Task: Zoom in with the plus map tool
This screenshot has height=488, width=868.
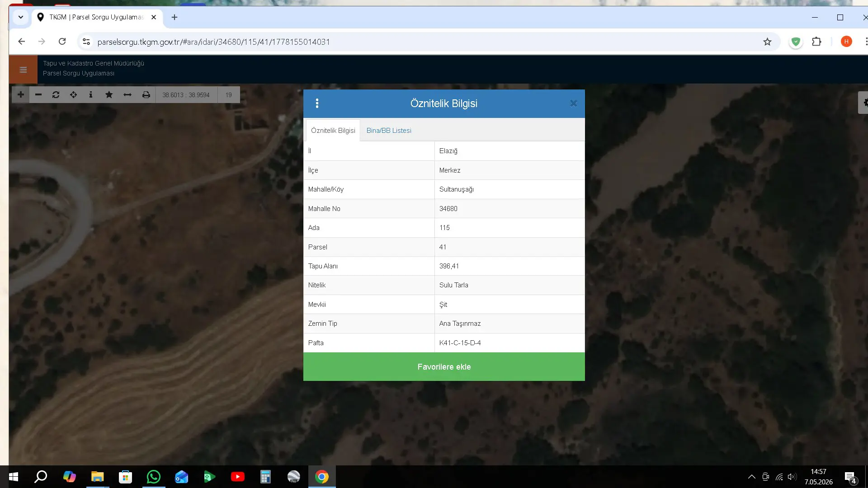Action: (21, 94)
